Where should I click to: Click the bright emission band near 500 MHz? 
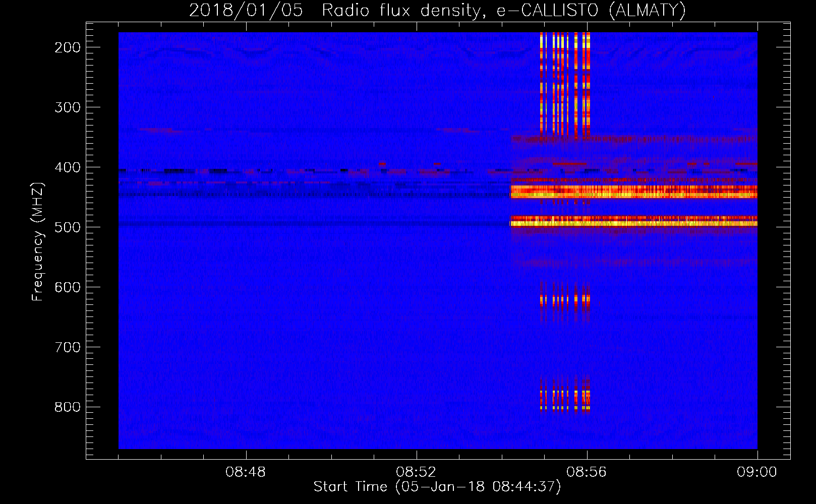coord(633,221)
